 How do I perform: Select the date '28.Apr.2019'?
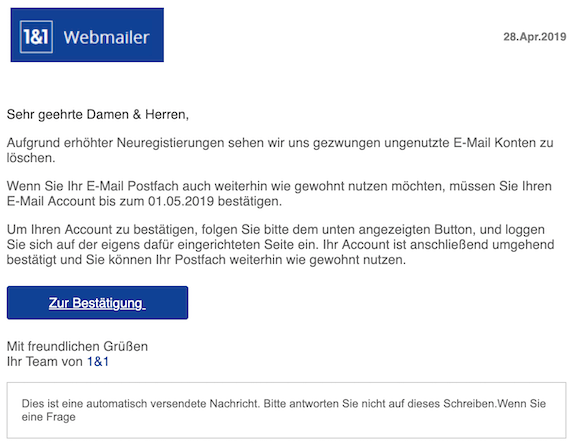pyautogui.click(x=535, y=37)
